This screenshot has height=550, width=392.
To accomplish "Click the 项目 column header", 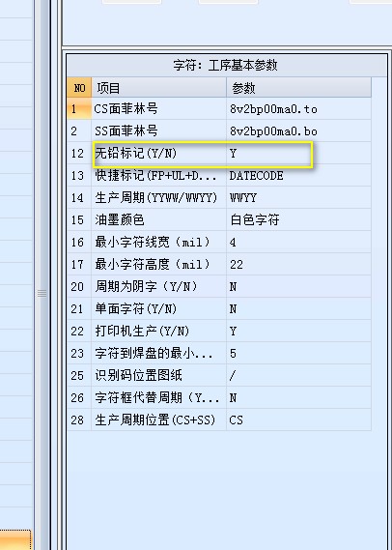I will pyautogui.click(x=158, y=88).
